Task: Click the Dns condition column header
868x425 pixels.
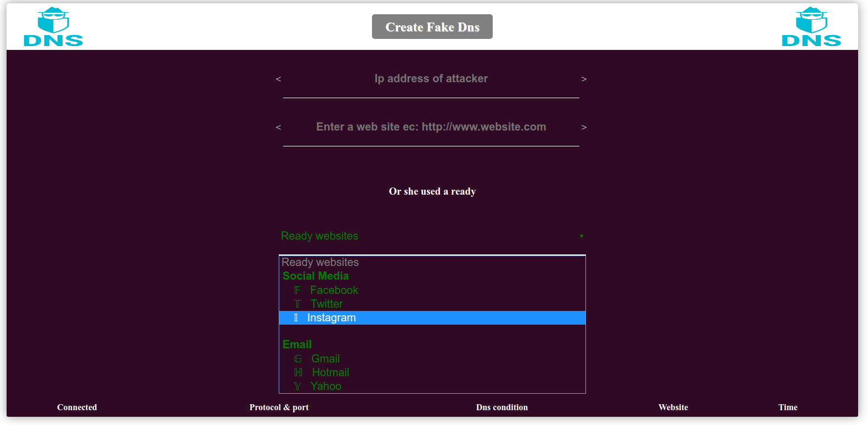Action: pos(502,407)
